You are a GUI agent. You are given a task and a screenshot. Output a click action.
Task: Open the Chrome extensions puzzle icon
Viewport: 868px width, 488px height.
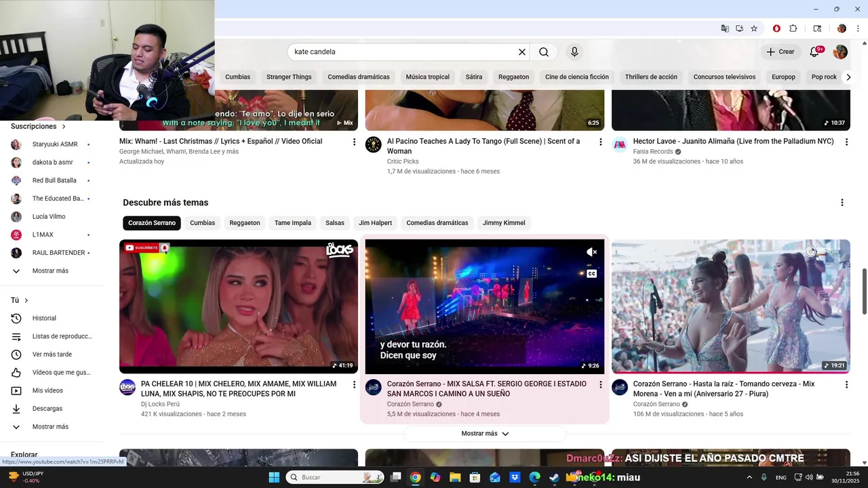click(793, 28)
